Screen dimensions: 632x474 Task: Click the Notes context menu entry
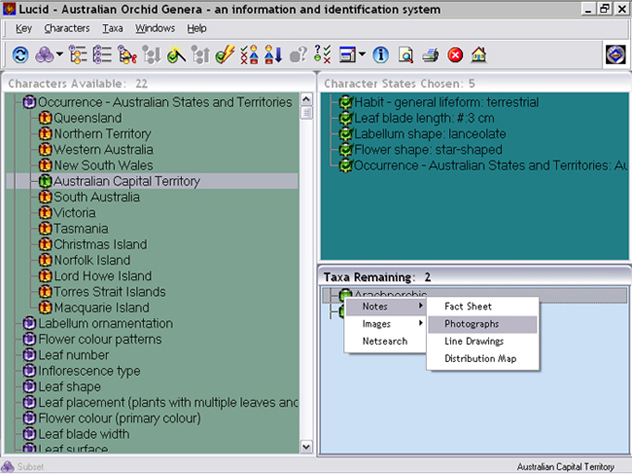(x=386, y=307)
